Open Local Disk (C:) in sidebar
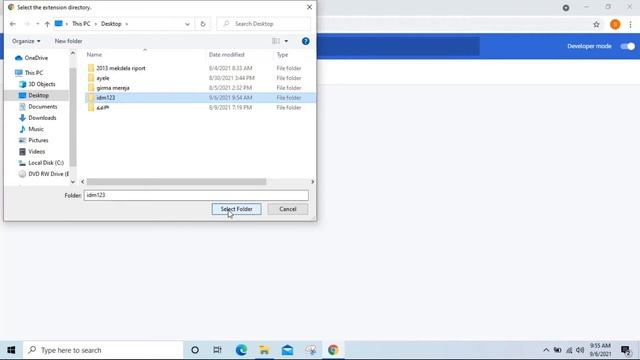The width and height of the screenshot is (640, 360). pyautogui.click(x=41, y=163)
